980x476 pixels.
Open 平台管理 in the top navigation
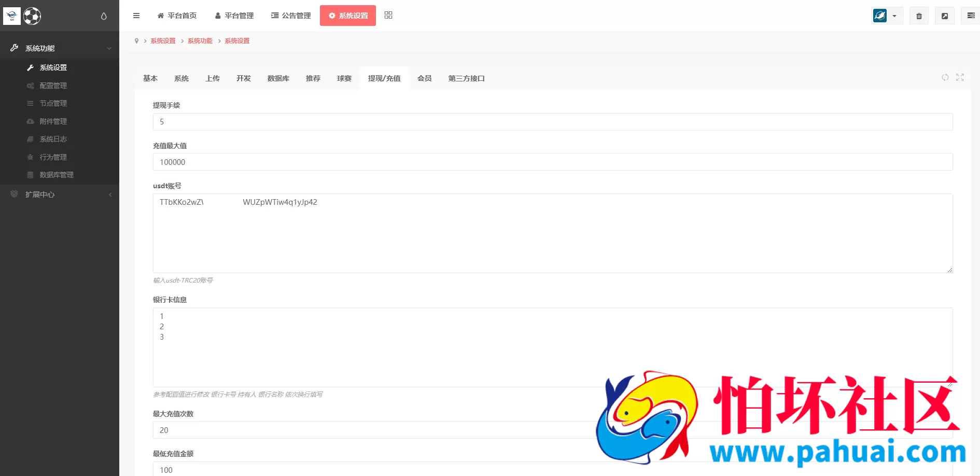[x=234, y=16]
